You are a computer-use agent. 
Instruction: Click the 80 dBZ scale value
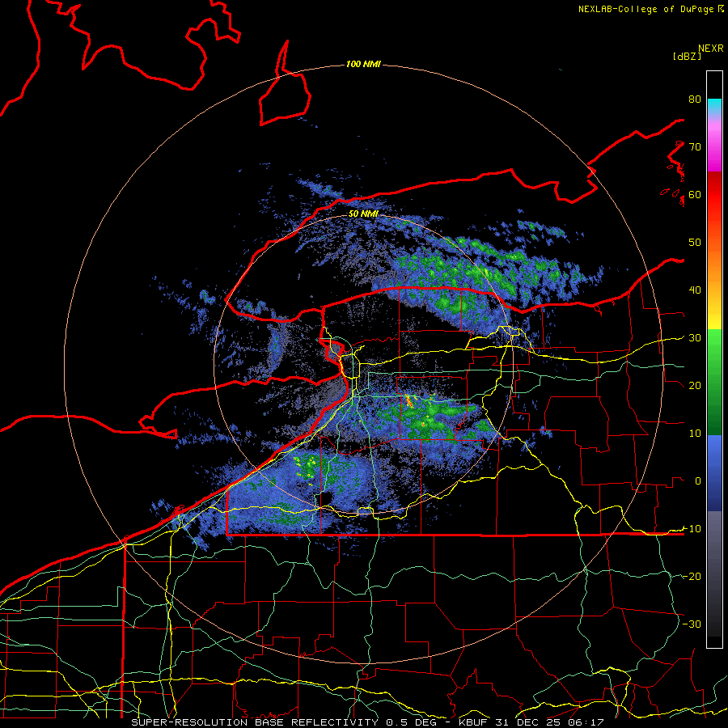[695, 99]
